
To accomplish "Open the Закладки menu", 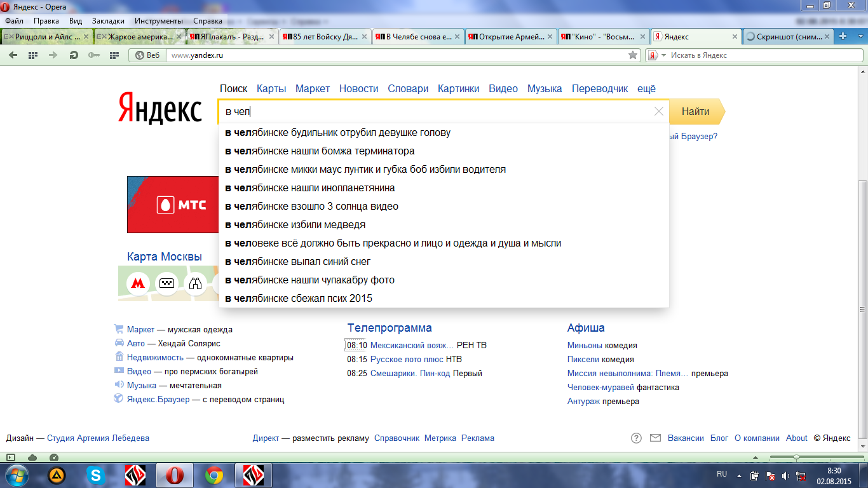I will point(108,20).
